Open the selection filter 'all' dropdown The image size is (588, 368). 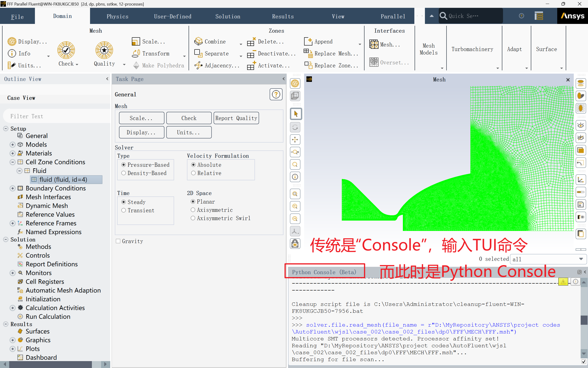pos(548,259)
